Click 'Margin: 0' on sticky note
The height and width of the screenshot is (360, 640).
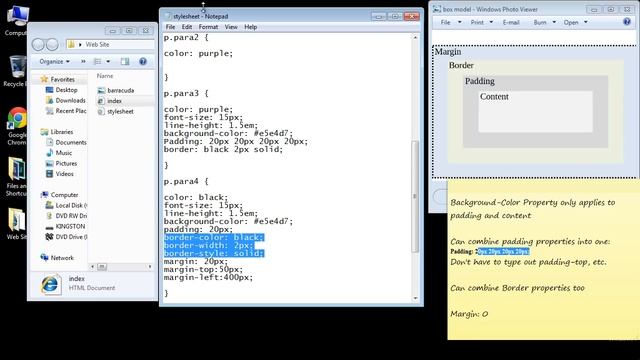pos(469,314)
